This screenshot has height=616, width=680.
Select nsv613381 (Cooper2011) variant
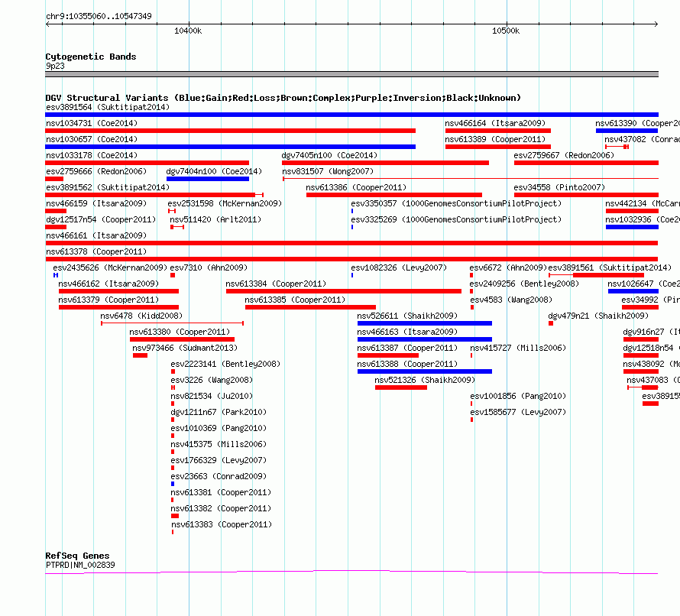(x=221, y=492)
